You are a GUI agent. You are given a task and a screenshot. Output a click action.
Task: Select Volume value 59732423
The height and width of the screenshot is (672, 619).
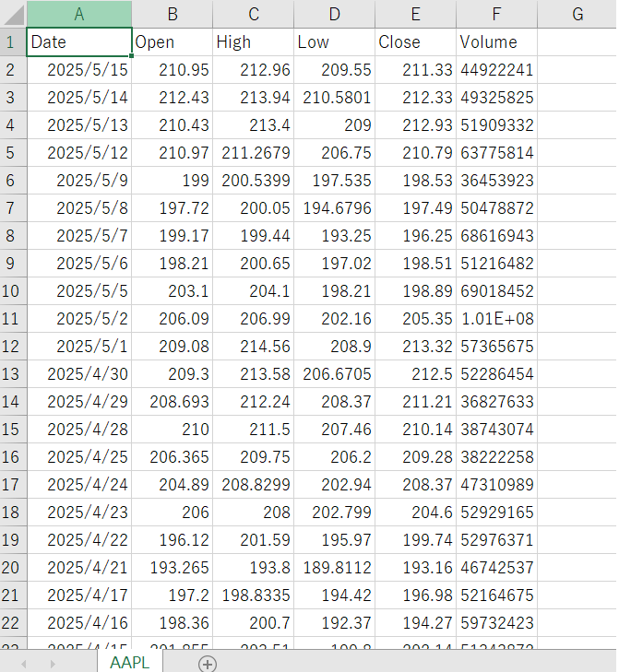click(x=496, y=623)
